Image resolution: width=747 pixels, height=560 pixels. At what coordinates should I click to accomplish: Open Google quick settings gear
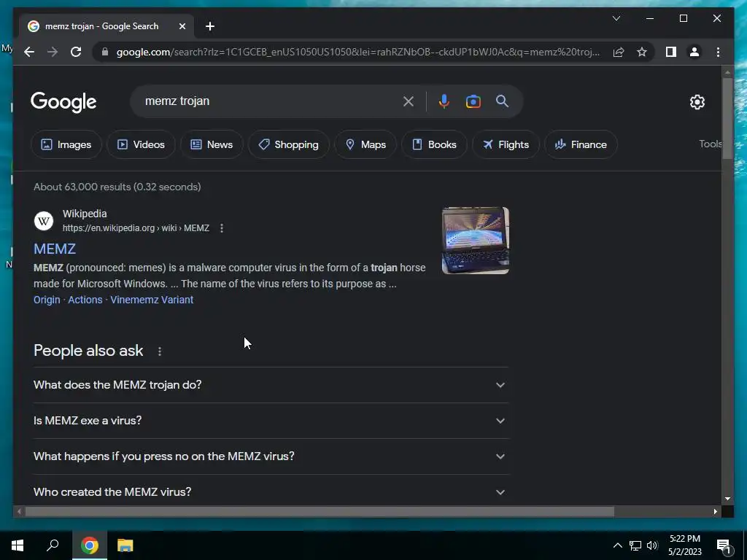click(697, 101)
